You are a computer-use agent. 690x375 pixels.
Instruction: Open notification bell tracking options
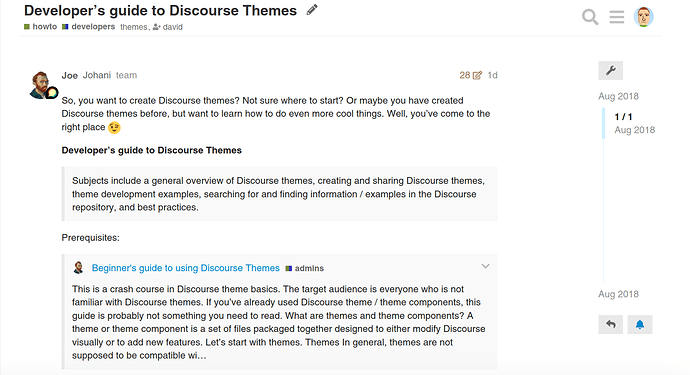click(640, 324)
